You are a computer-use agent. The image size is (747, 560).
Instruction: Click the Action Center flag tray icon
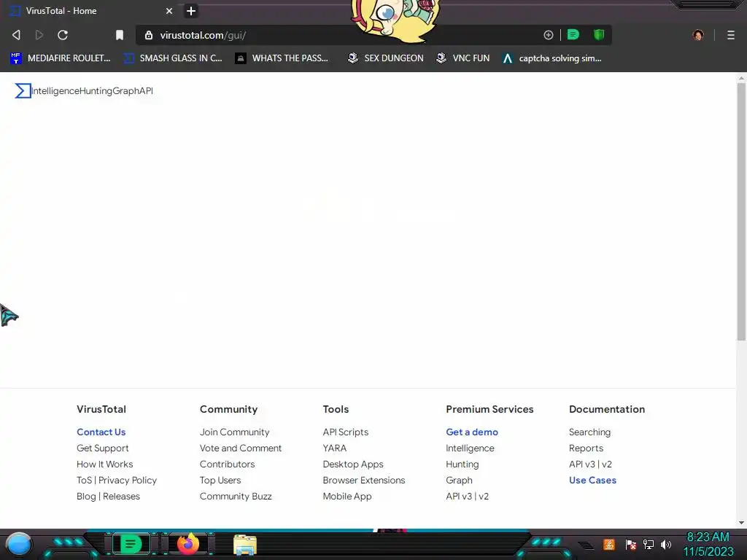631,544
